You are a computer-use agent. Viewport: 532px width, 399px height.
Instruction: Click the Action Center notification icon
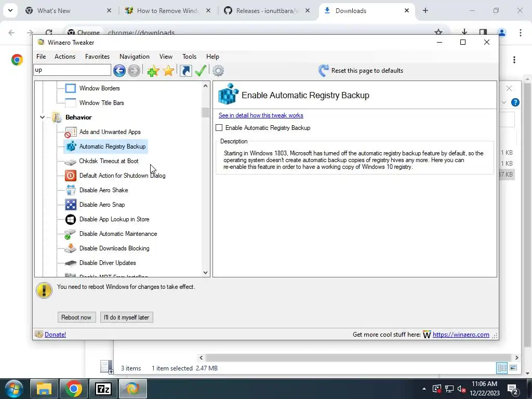[512, 389]
